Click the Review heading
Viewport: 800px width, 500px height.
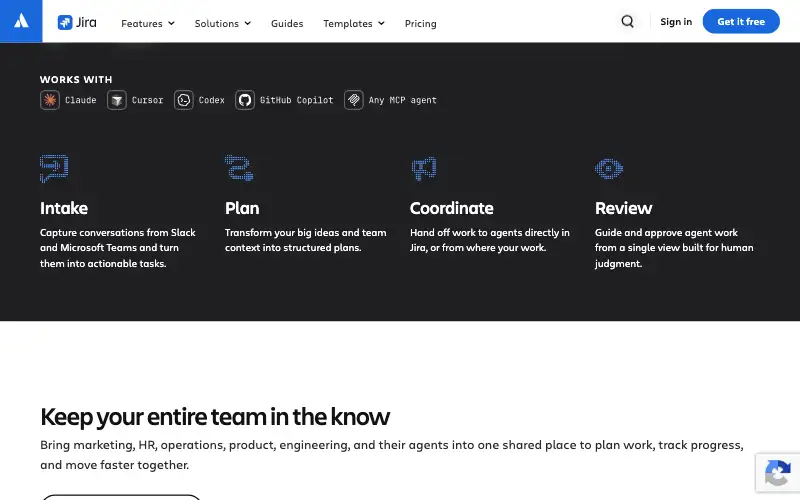pyautogui.click(x=623, y=208)
